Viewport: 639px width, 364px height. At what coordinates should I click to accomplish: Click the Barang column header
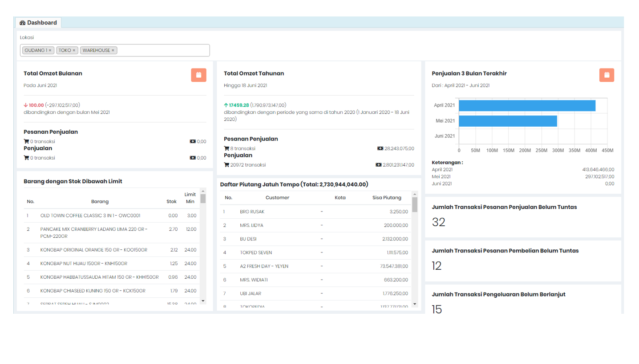(x=100, y=201)
